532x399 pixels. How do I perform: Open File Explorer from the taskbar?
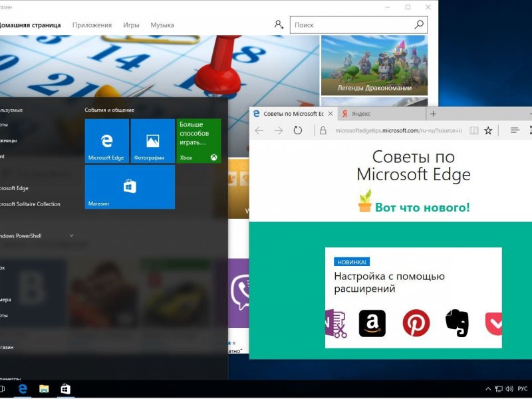coord(44,389)
